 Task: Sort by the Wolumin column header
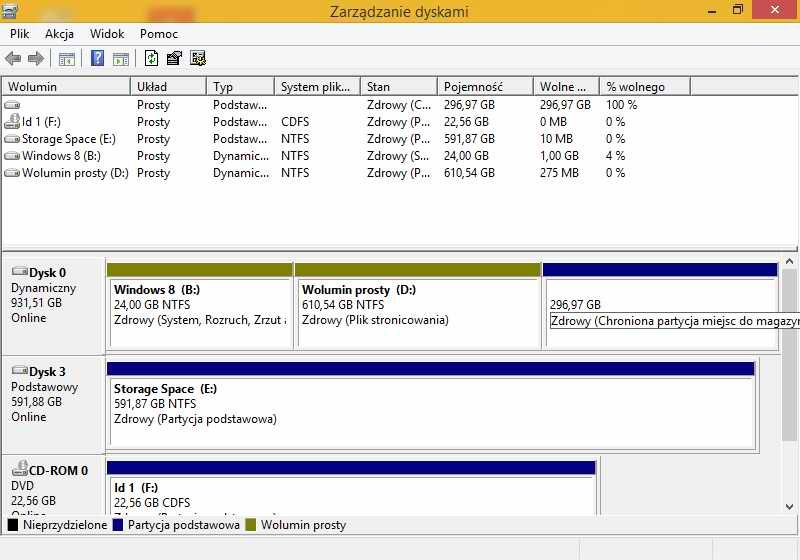pyautogui.click(x=66, y=87)
